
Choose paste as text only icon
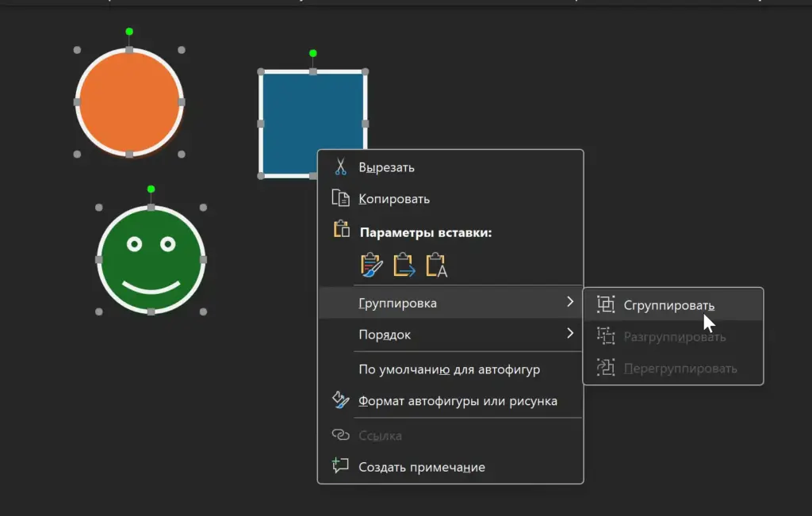[436, 265]
